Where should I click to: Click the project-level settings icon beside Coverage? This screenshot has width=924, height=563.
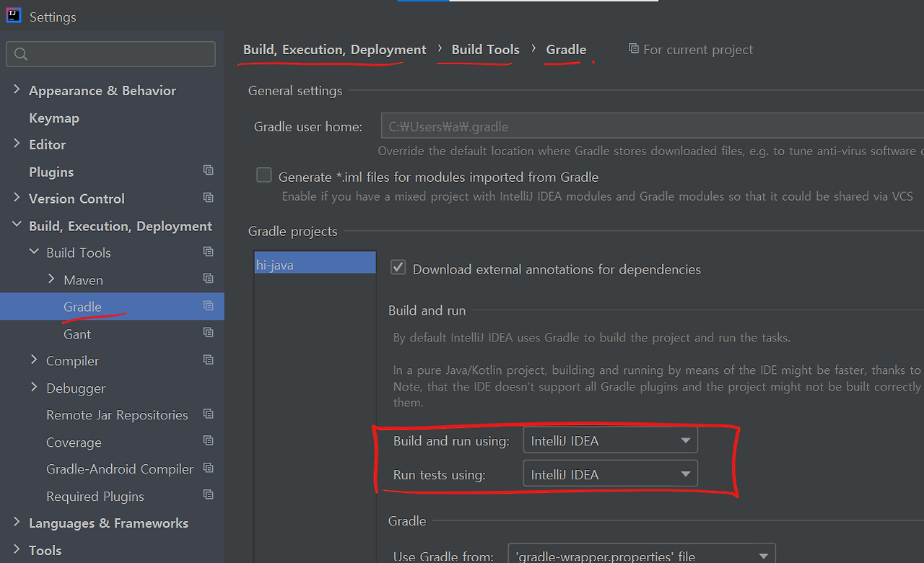[x=208, y=440]
